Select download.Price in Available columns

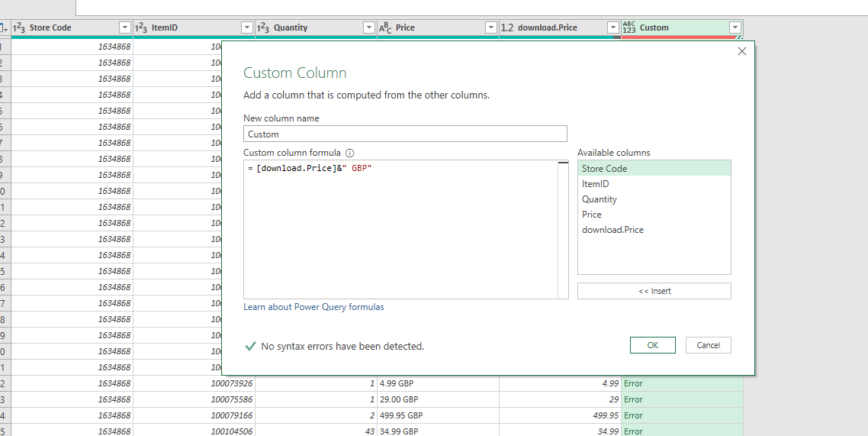click(654, 229)
